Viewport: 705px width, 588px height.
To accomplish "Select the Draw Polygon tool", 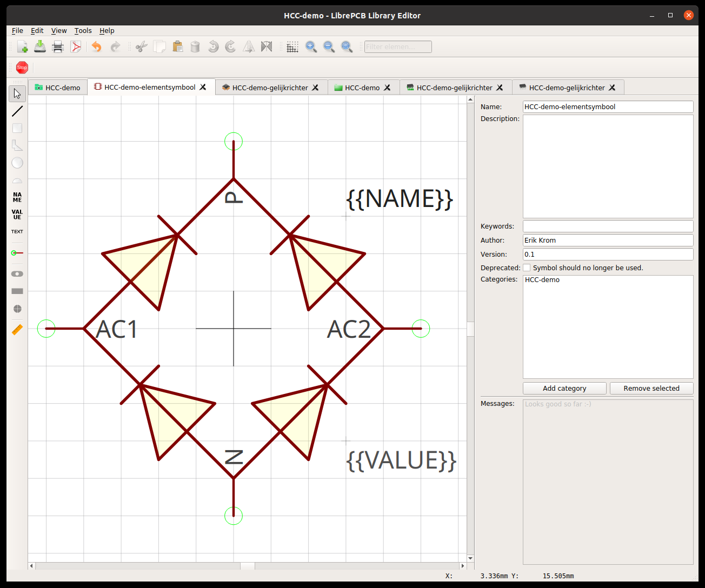I will [x=17, y=145].
